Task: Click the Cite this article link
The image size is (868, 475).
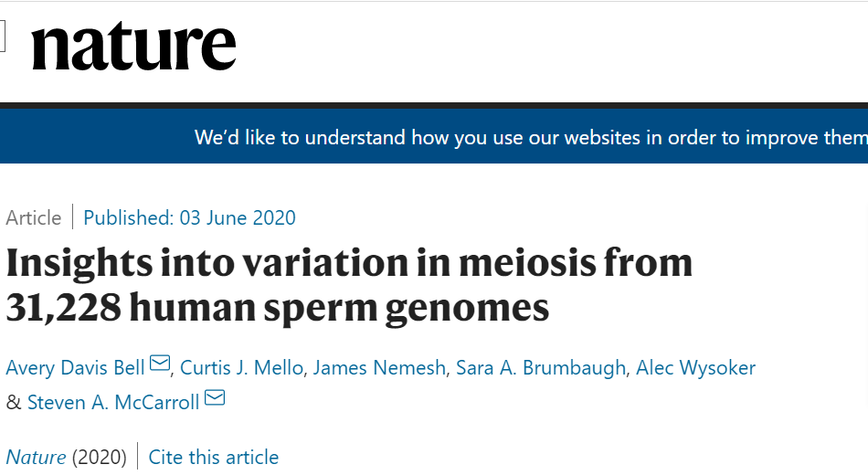Action: point(214,457)
